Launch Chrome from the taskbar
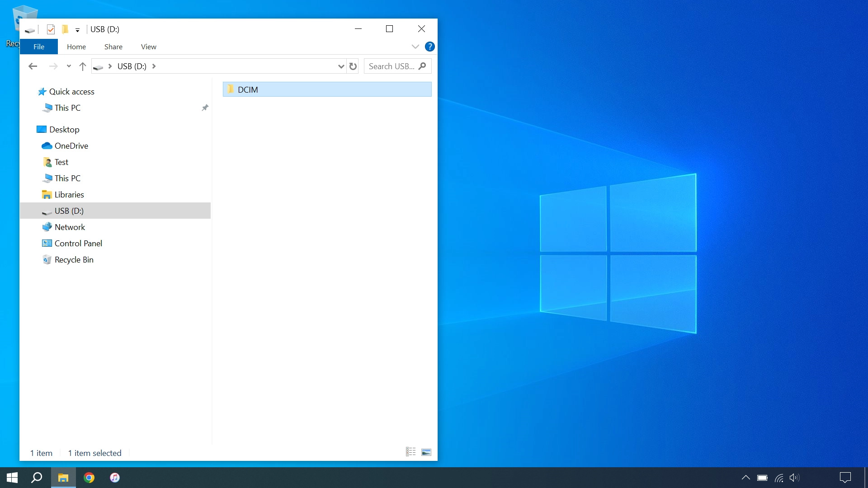Screen dimensions: 868x488 click(x=89, y=478)
